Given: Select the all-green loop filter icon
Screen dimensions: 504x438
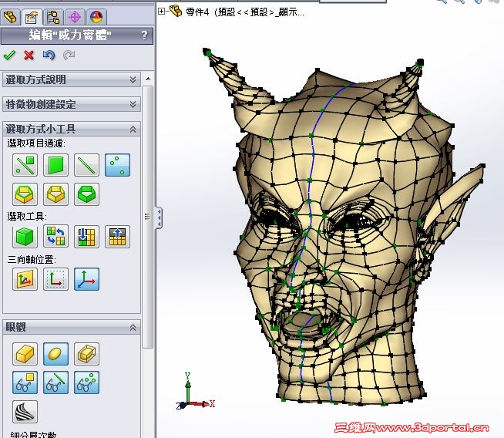Looking at the screenshot, I should pyautogui.click(x=87, y=194).
